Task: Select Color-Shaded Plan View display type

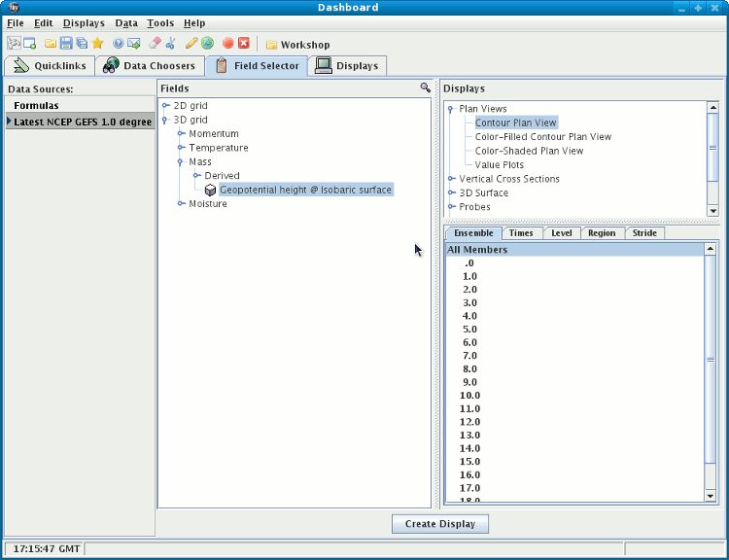Action: pos(529,151)
